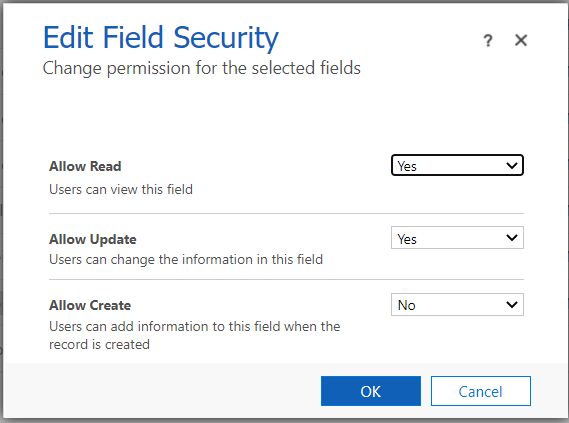
Task: Click the separator line under Allow Read
Action: point(286,214)
